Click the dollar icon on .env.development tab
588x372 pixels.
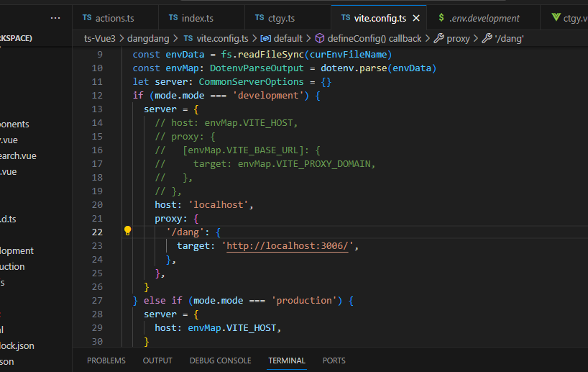point(441,18)
